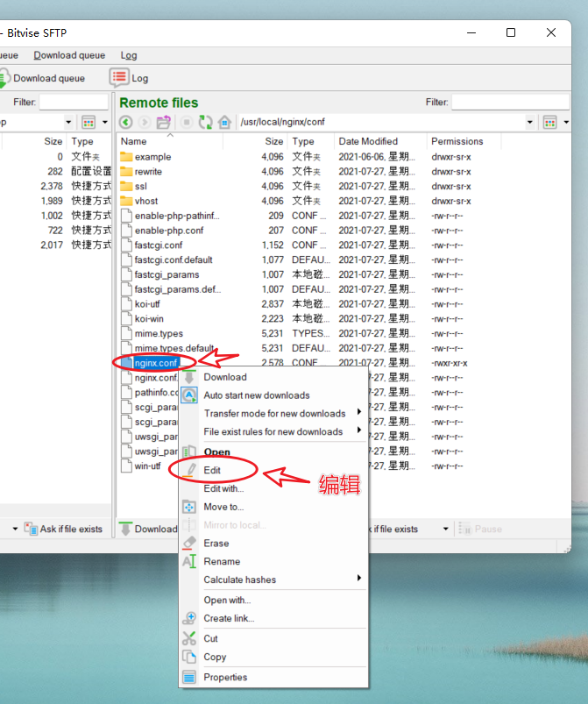Select the koi-win file
This screenshot has height=704, width=588.
coord(149,319)
